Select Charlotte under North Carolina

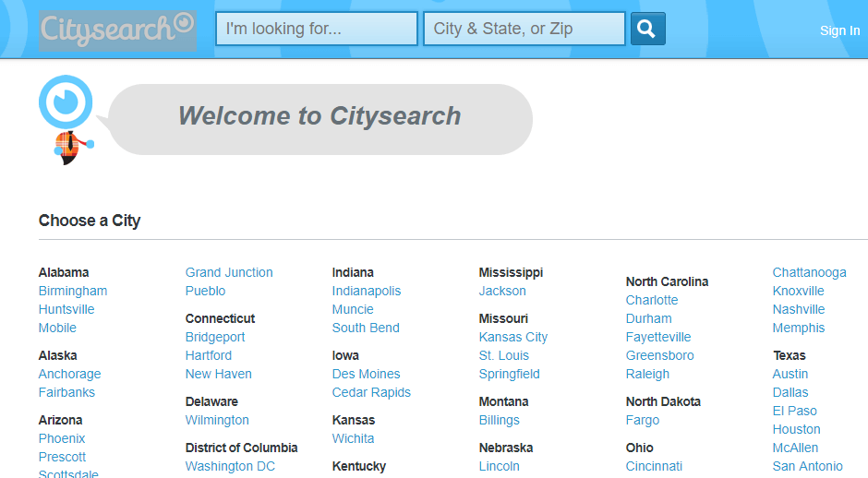point(652,301)
